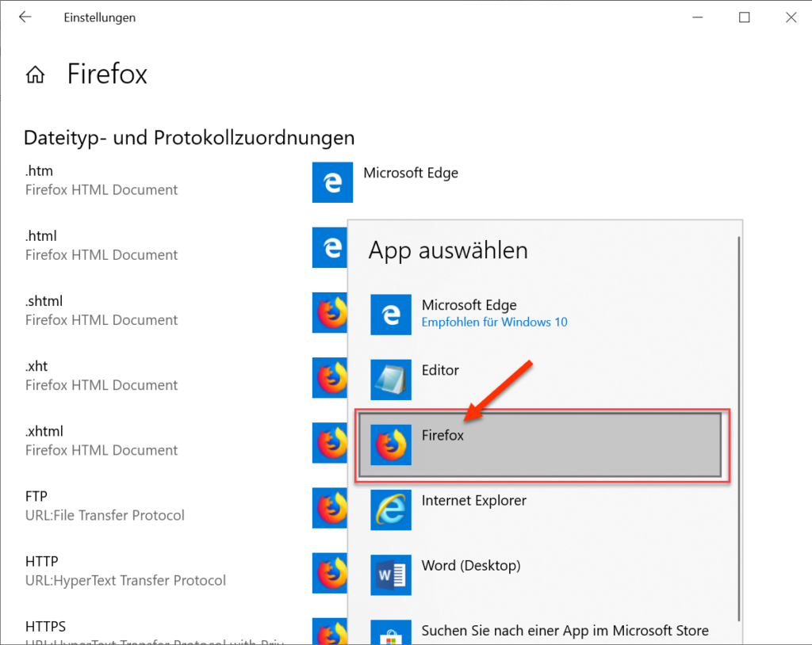
Task: Click the Firefox icon for HTTP
Action: point(330,573)
